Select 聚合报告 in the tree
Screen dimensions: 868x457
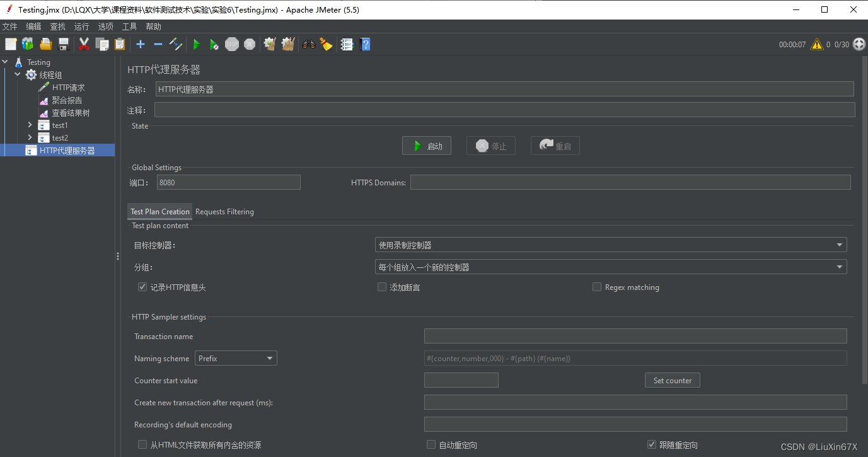click(x=67, y=100)
